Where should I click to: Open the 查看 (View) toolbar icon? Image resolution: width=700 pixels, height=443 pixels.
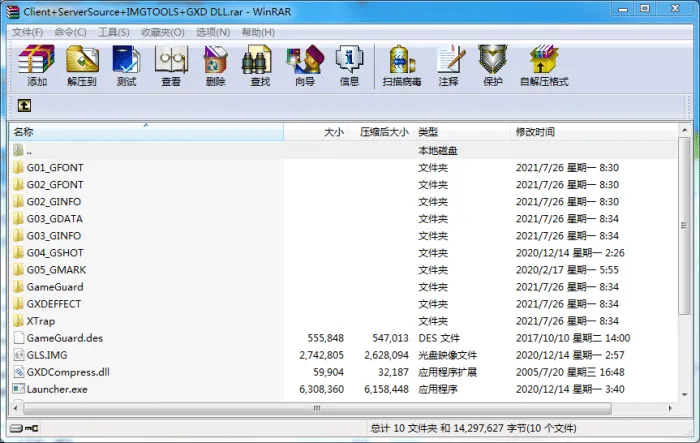pyautogui.click(x=171, y=66)
